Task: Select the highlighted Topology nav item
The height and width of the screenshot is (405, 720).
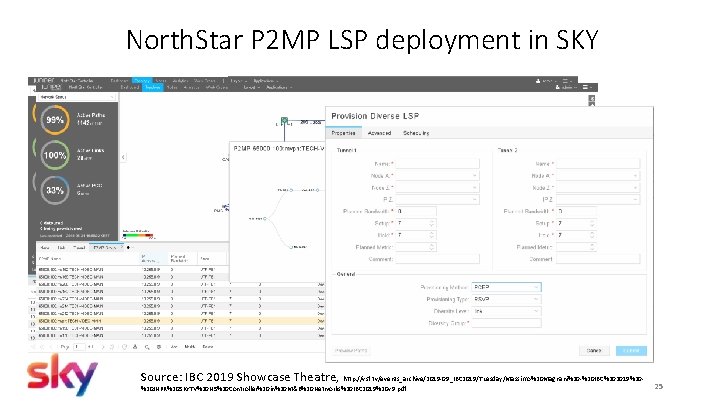Action: tap(152, 87)
